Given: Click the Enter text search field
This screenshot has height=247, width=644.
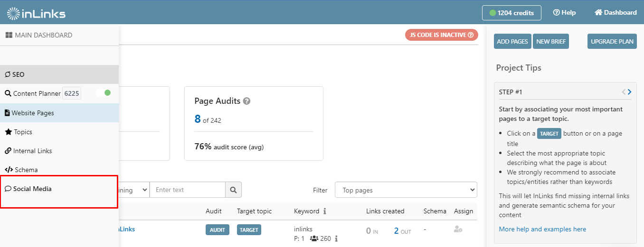Looking at the screenshot, I should point(187,190).
